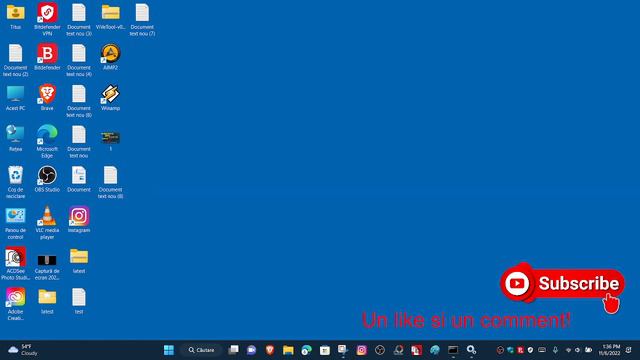The width and height of the screenshot is (640, 360).
Task: Select the VLC media player desktop shortcut
Action: pos(47,223)
